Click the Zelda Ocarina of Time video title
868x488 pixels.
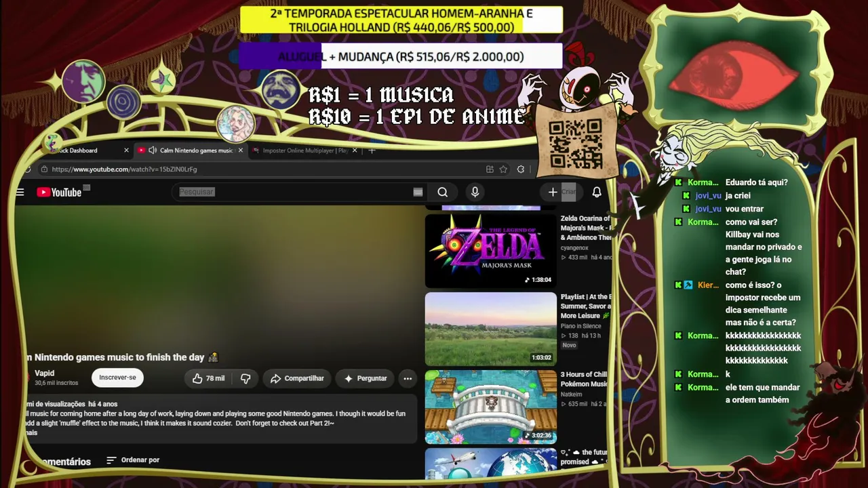[x=585, y=228]
